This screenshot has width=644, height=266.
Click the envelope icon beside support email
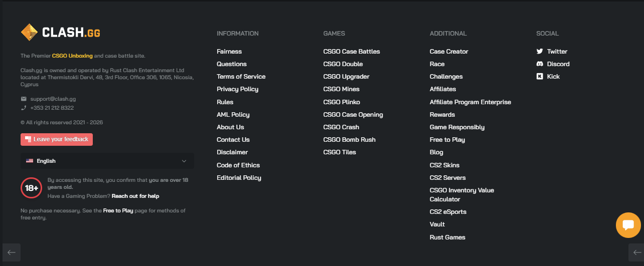pos(24,99)
